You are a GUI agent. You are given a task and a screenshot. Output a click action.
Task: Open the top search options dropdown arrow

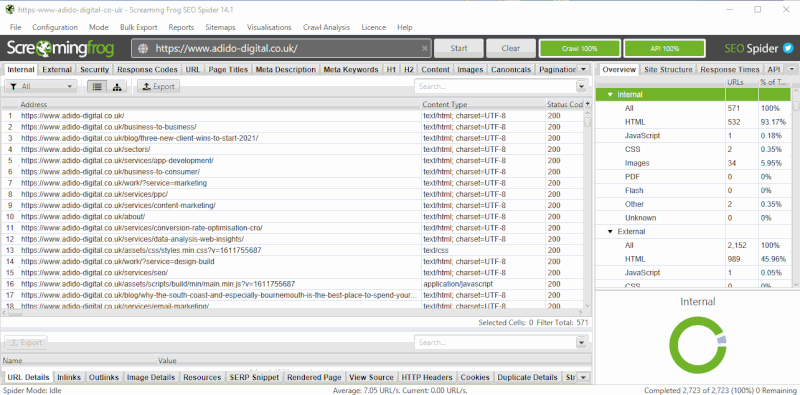(x=581, y=87)
